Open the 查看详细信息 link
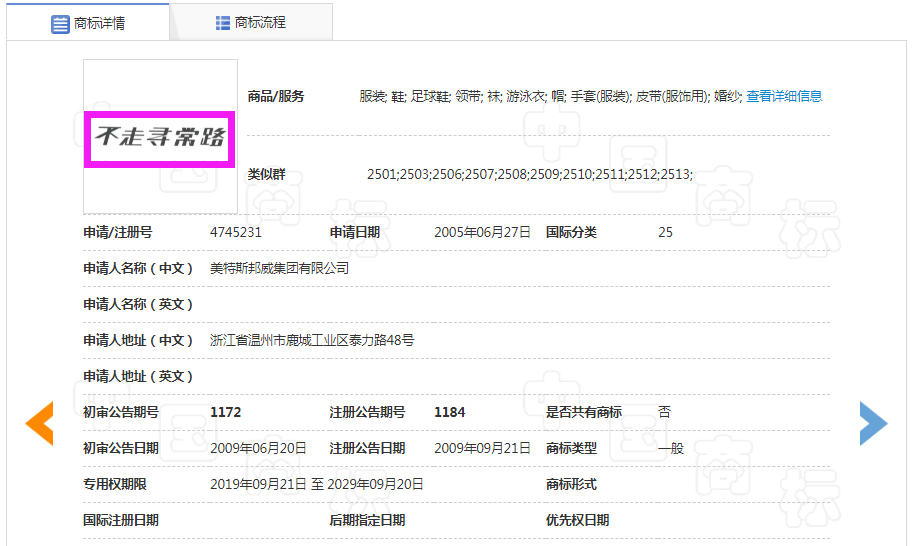The width and height of the screenshot is (913, 546). (784, 96)
